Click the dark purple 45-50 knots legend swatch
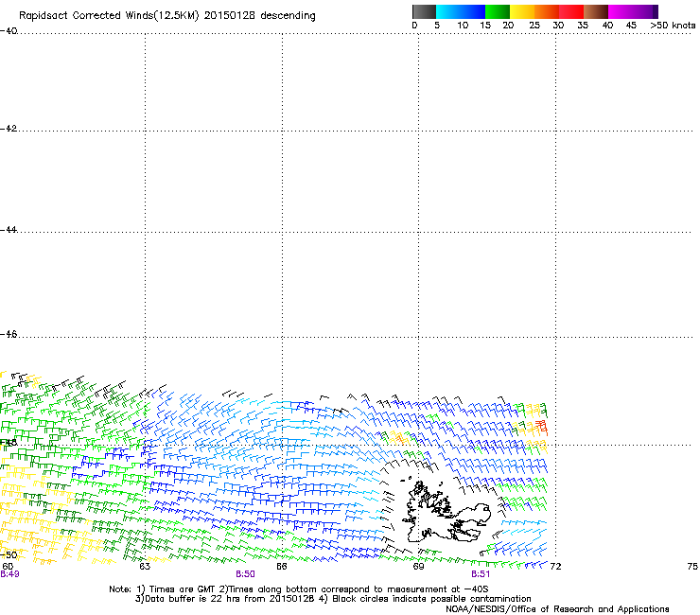Screen dimensions: 700x615 pos(645,11)
